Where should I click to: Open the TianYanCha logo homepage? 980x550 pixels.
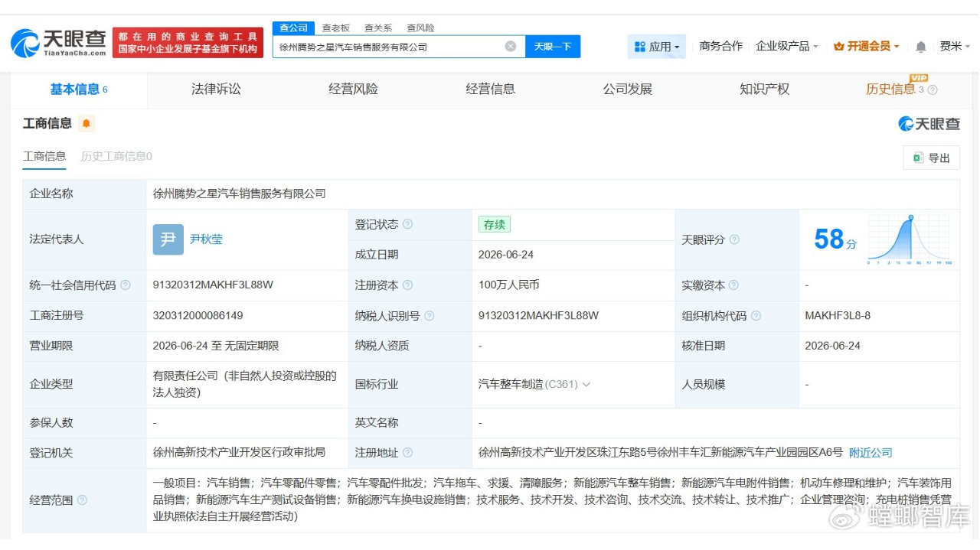point(58,43)
